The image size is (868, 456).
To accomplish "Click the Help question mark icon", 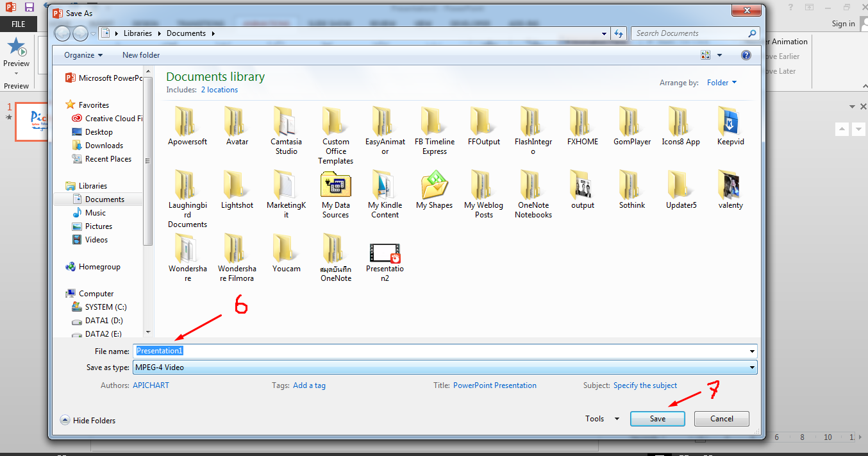I will pyautogui.click(x=746, y=55).
